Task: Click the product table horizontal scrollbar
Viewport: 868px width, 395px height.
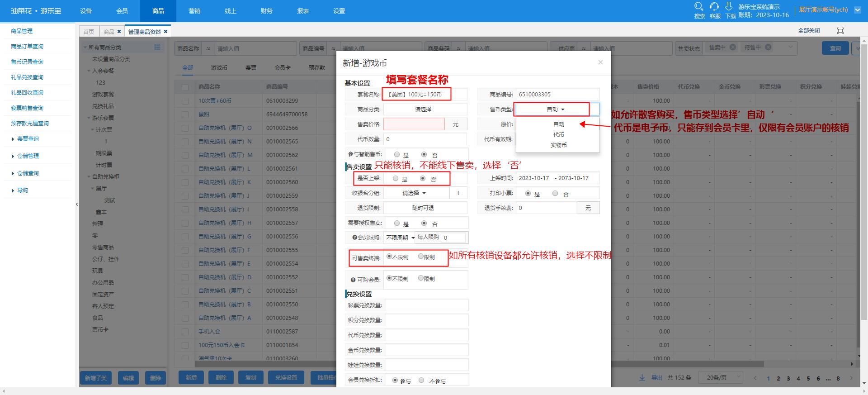Action: 479,364
